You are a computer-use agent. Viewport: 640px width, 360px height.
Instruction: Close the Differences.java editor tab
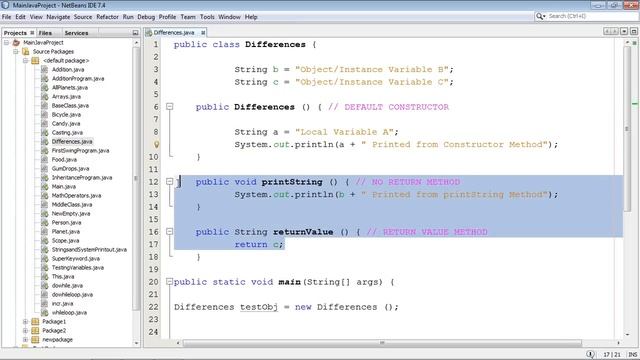click(x=203, y=32)
